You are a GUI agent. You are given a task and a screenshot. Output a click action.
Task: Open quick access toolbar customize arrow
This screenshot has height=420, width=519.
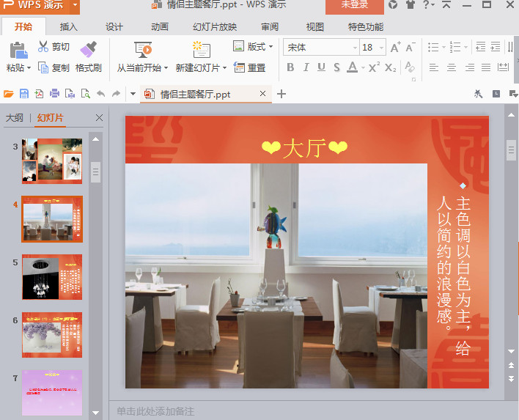[133, 94]
